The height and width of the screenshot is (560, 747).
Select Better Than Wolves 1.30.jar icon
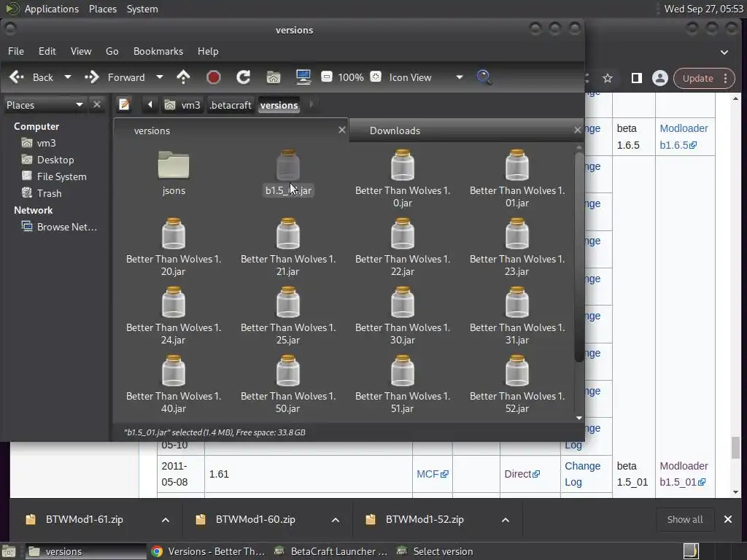click(x=403, y=303)
